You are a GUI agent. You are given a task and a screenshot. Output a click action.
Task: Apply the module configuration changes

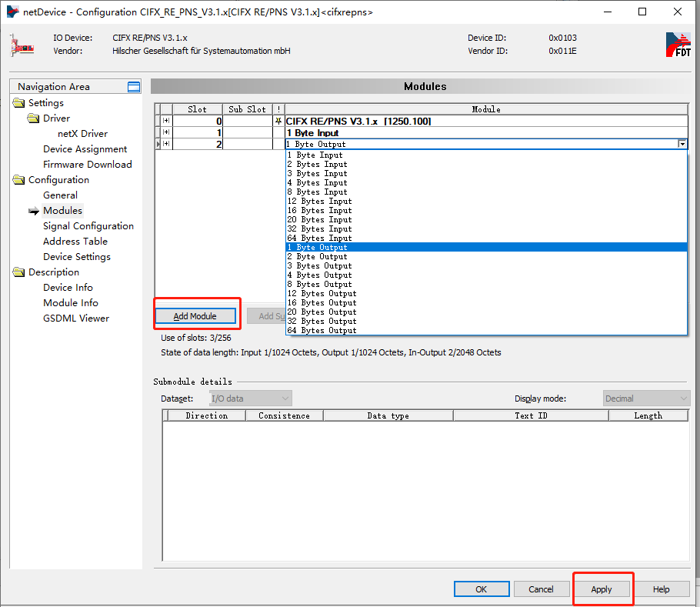(602, 589)
